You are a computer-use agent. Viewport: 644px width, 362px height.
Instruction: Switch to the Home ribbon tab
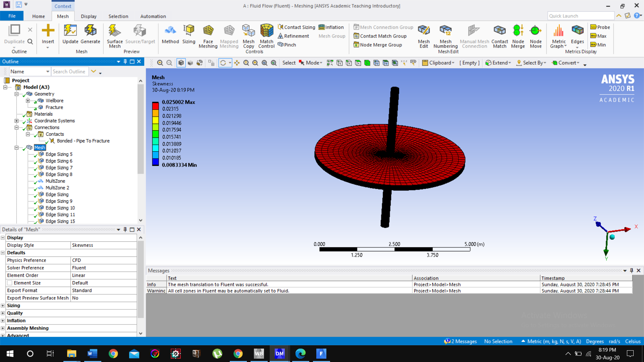[38, 16]
